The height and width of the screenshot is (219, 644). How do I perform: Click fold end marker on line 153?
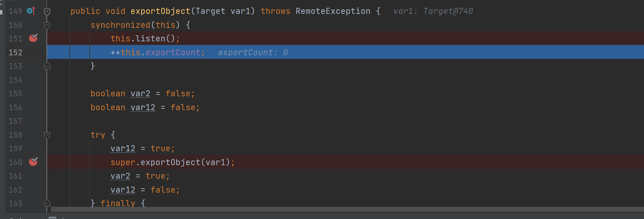coord(47,66)
